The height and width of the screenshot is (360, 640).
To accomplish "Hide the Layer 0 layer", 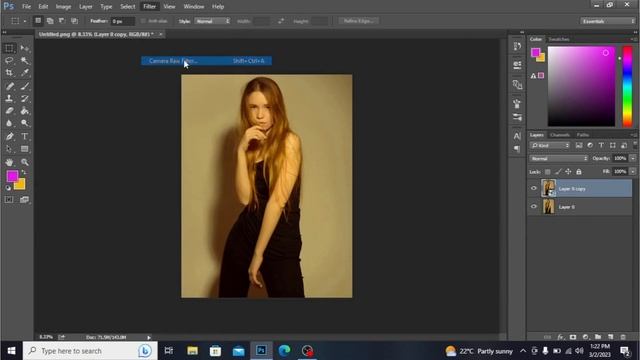I will click(533, 207).
